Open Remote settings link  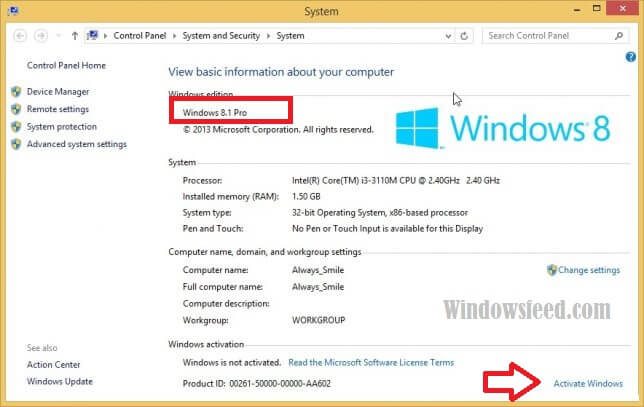click(x=58, y=109)
